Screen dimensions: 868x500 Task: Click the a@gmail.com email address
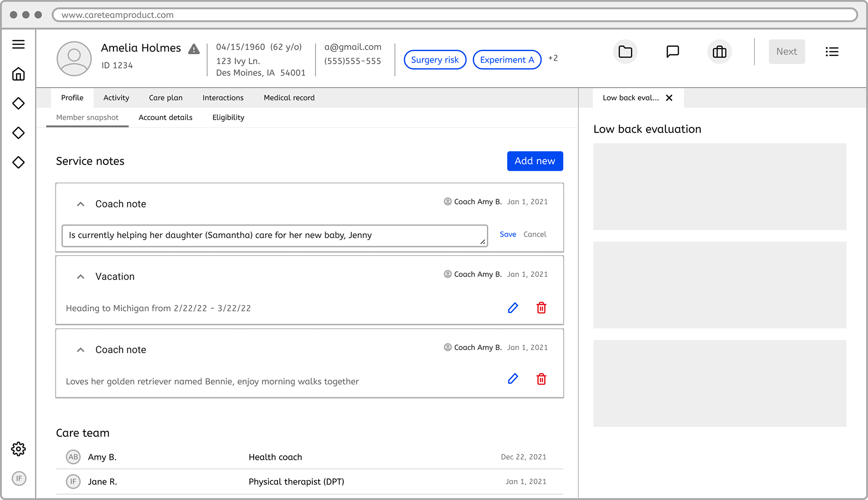(x=353, y=47)
